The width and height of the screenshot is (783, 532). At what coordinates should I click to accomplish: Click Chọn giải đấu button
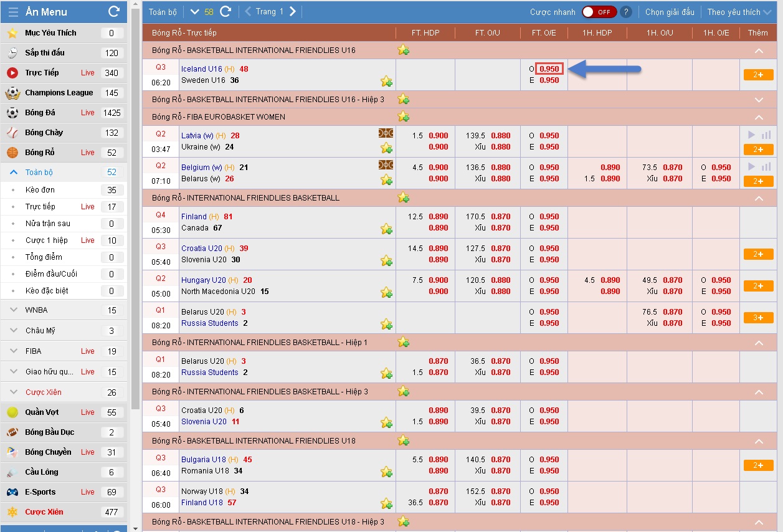pos(669,12)
